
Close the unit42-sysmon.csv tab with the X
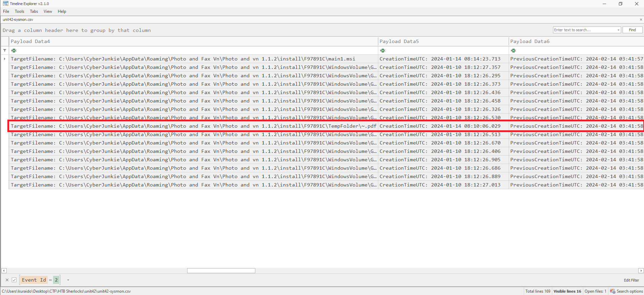(641, 19)
